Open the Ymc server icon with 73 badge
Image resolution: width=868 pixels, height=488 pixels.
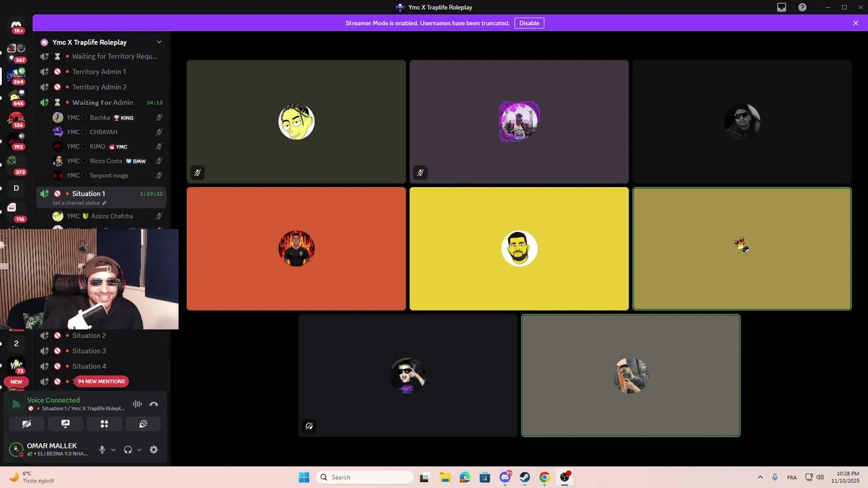click(16, 365)
